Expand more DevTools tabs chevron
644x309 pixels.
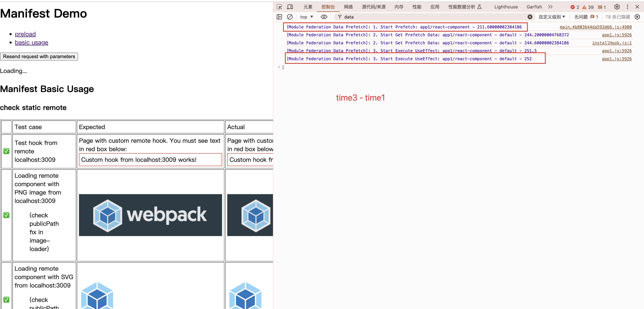550,7
